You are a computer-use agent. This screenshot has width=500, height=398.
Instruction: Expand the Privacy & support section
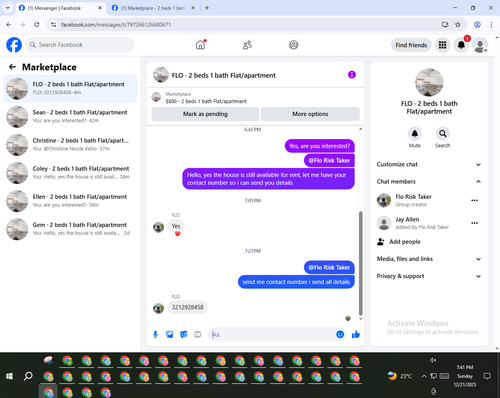(429, 276)
